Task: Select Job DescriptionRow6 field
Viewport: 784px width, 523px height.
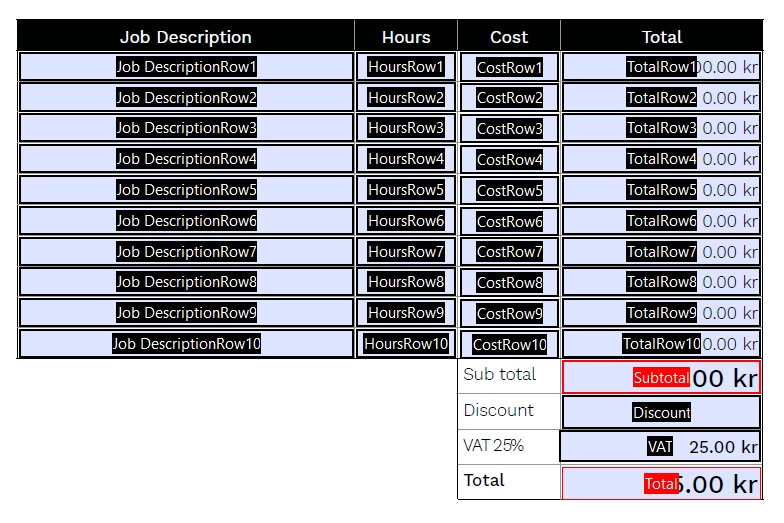Action: tap(186, 220)
